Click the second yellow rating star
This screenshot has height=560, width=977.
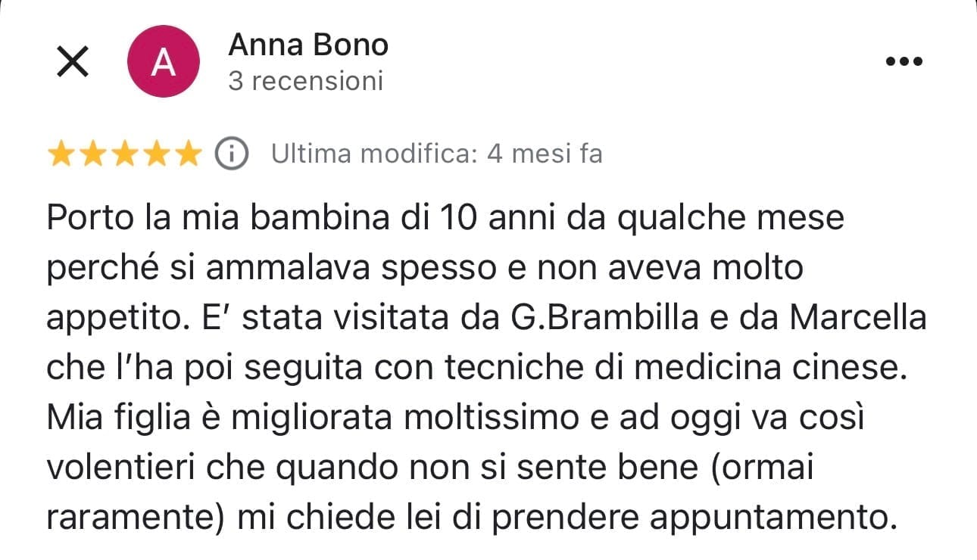92,154
